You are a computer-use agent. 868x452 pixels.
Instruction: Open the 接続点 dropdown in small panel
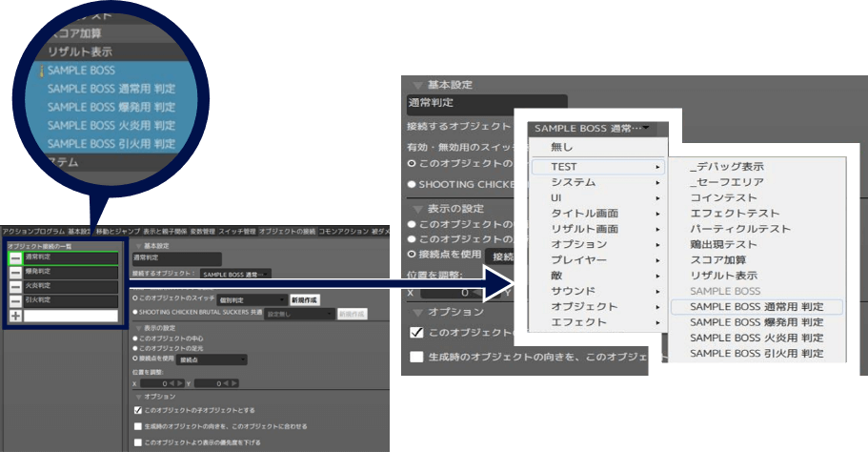(212, 360)
